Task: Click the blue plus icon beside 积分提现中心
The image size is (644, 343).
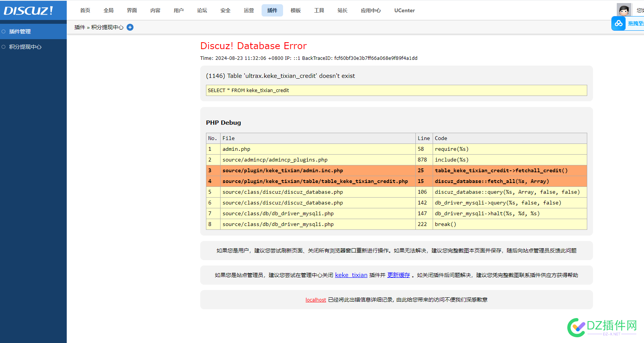Action: tap(130, 27)
